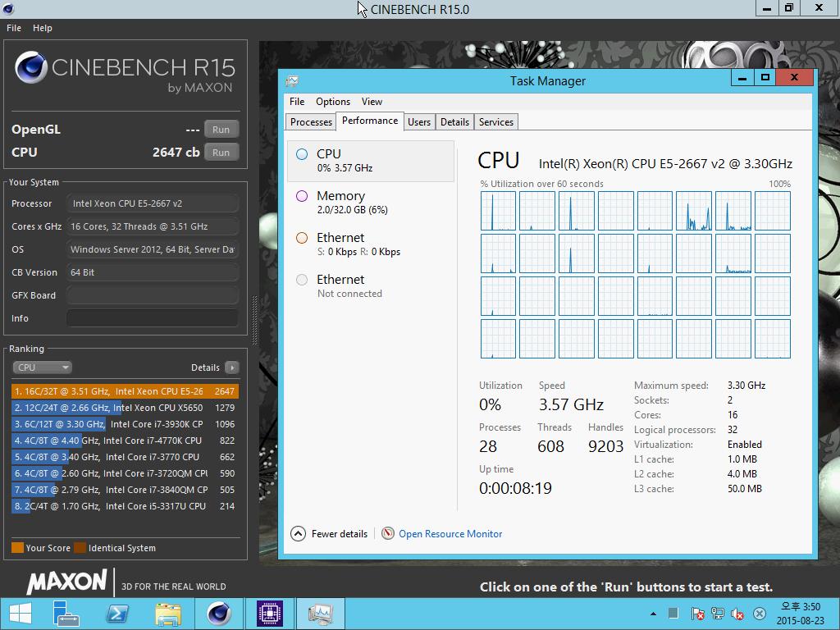Go to the Details tab

click(x=454, y=122)
